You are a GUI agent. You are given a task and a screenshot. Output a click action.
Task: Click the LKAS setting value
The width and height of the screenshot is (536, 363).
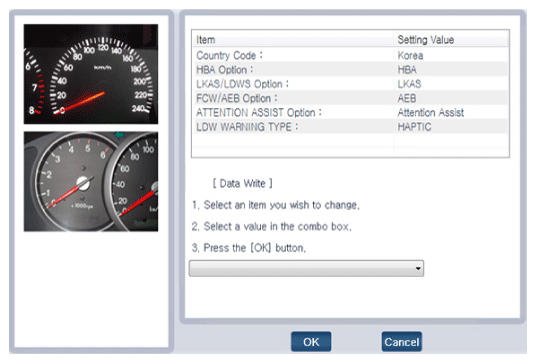click(409, 84)
